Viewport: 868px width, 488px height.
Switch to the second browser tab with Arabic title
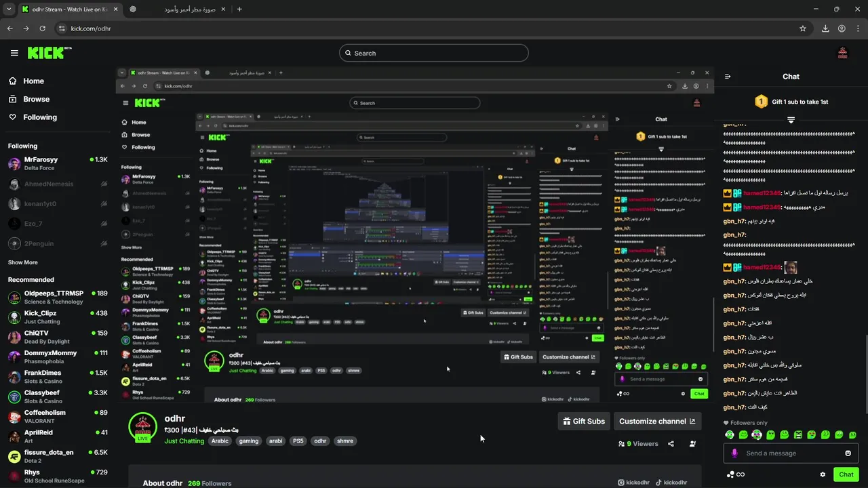[x=178, y=9]
